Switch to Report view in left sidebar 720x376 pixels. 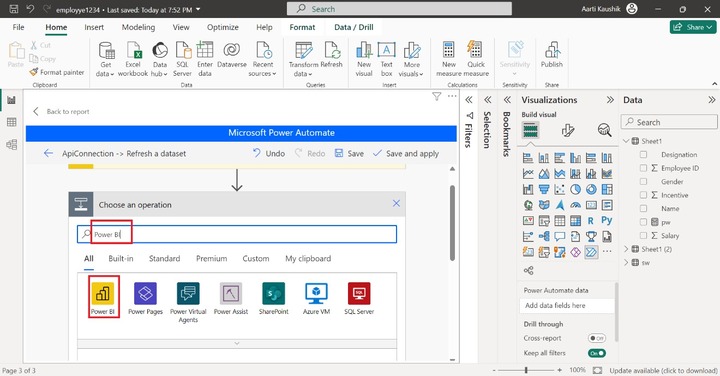tap(11, 100)
